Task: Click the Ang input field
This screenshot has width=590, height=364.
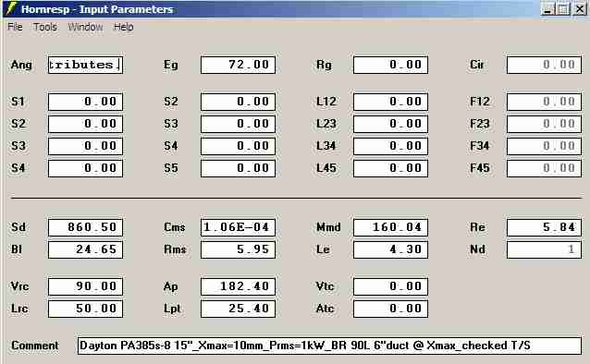Action: (85, 65)
